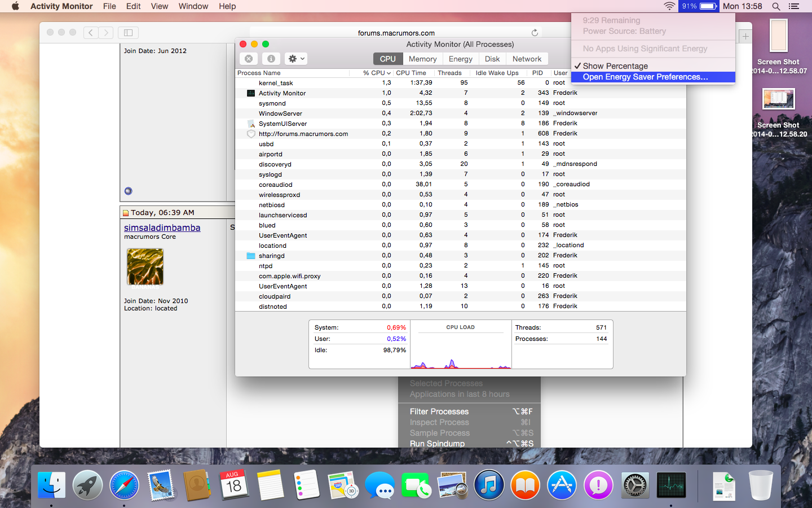The image size is (812, 508).
Task: Click the SystemUIServer process icon
Action: pos(251,124)
